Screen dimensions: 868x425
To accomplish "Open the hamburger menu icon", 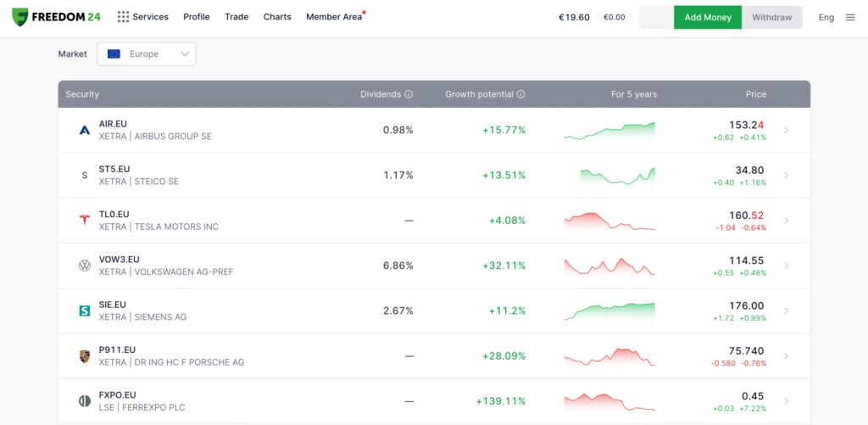I will point(850,17).
